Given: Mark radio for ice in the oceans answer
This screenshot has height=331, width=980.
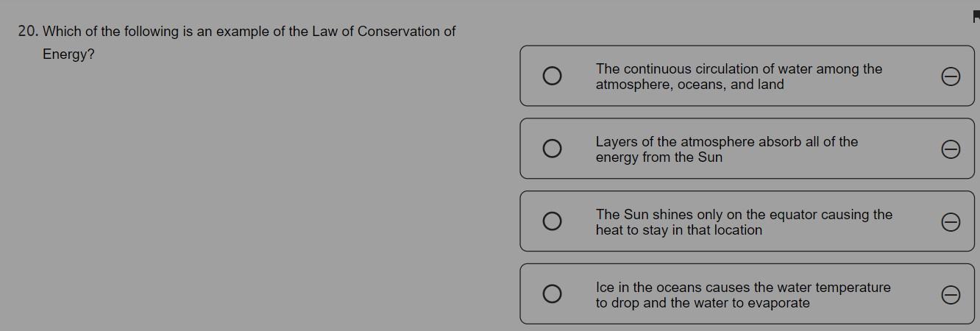Looking at the screenshot, I should [552, 294].
